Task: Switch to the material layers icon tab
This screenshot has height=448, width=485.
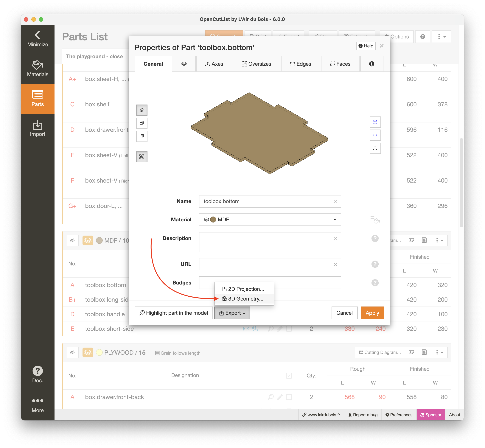Action: [184, 64]
